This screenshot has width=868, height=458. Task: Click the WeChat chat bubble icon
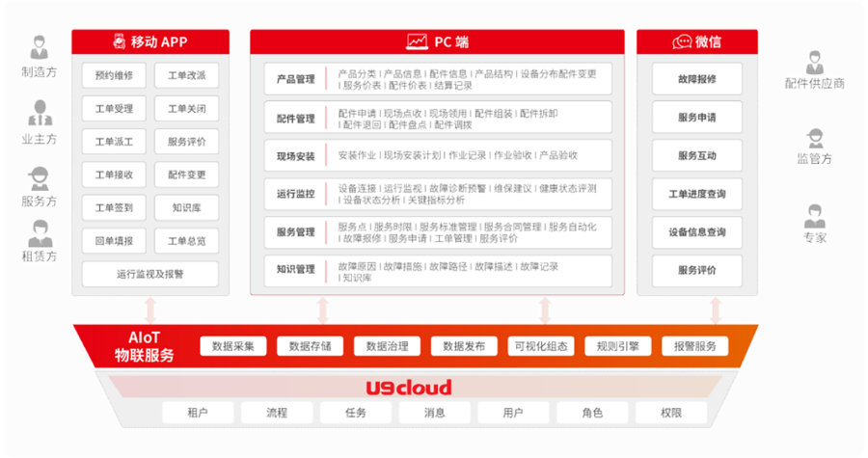click(x=682, y=41)
